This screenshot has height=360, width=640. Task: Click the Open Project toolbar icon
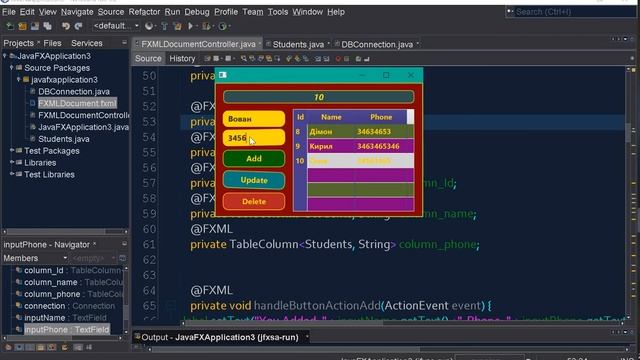coord(35,26)
